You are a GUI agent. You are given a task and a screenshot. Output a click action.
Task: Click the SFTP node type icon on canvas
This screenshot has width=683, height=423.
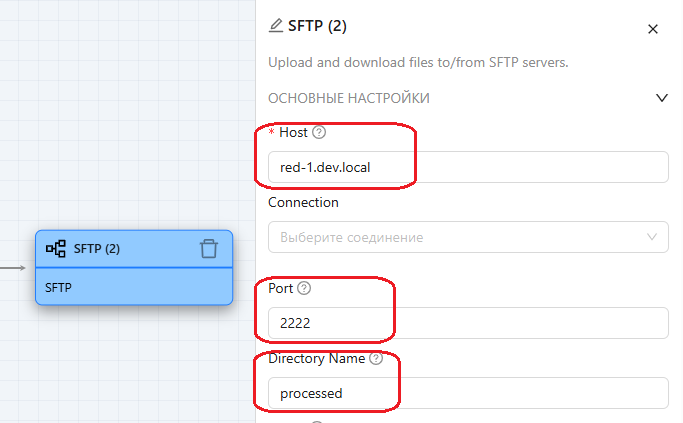56,249
